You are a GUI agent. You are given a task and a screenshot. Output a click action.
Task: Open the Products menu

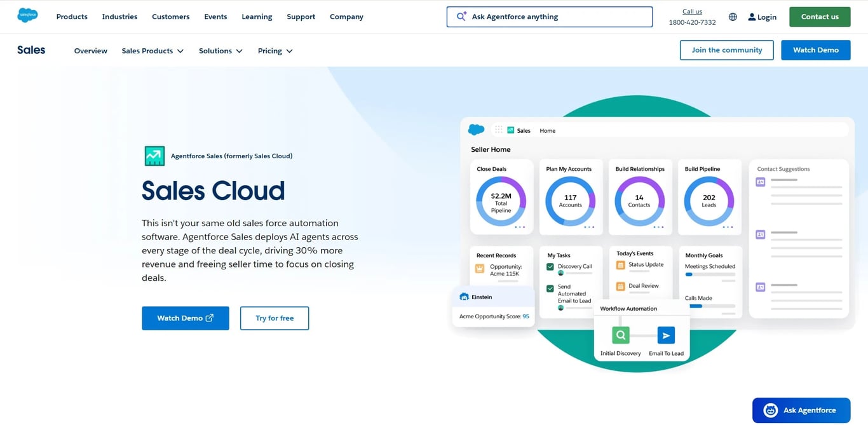[x=72, y=17]
